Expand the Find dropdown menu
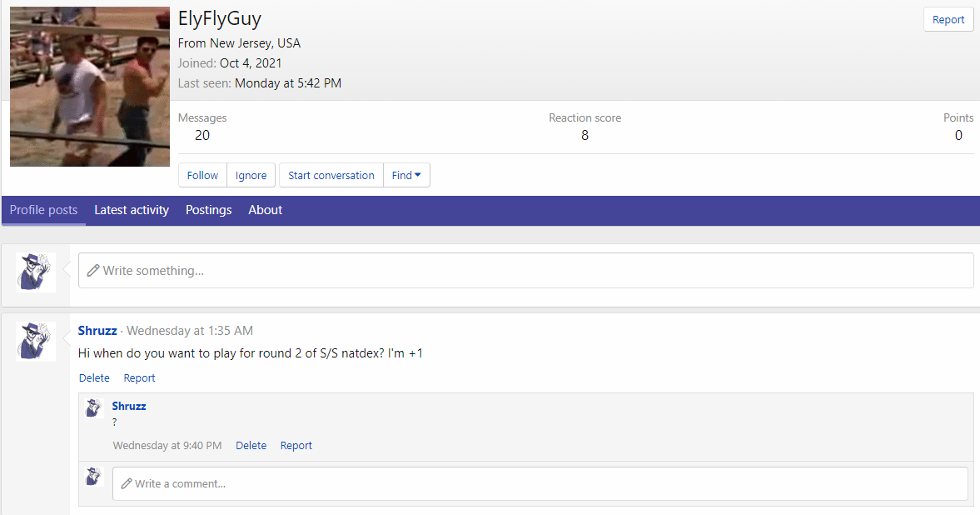 (x=406, y=175)
